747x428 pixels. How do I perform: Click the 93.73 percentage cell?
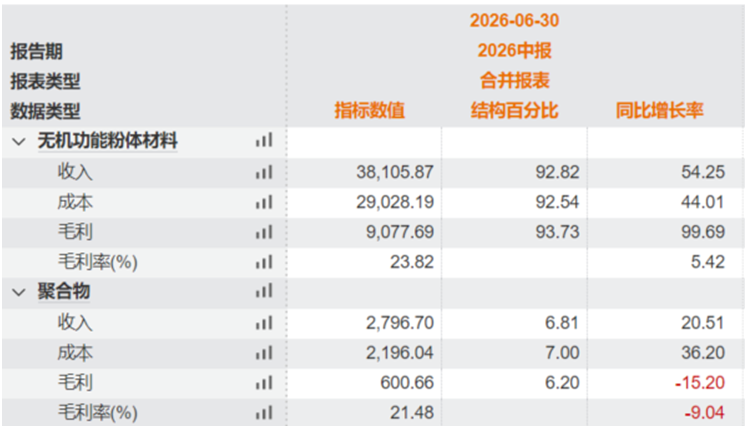point(515,232)
